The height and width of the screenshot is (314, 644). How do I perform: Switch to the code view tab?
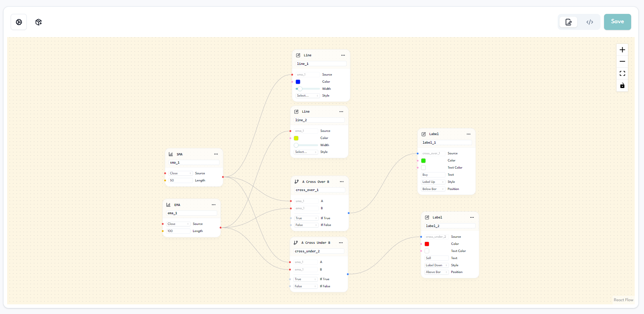589,22
